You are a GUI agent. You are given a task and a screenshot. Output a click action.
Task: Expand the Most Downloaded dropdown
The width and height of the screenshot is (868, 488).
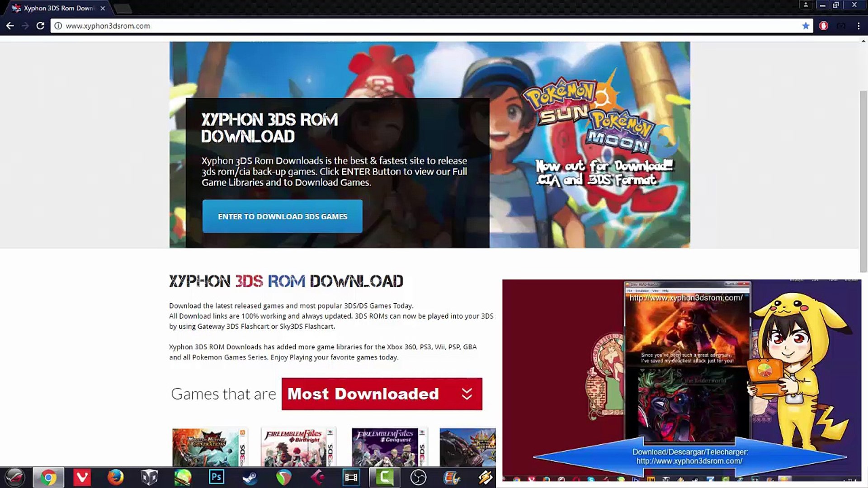(x=381, y=394)
